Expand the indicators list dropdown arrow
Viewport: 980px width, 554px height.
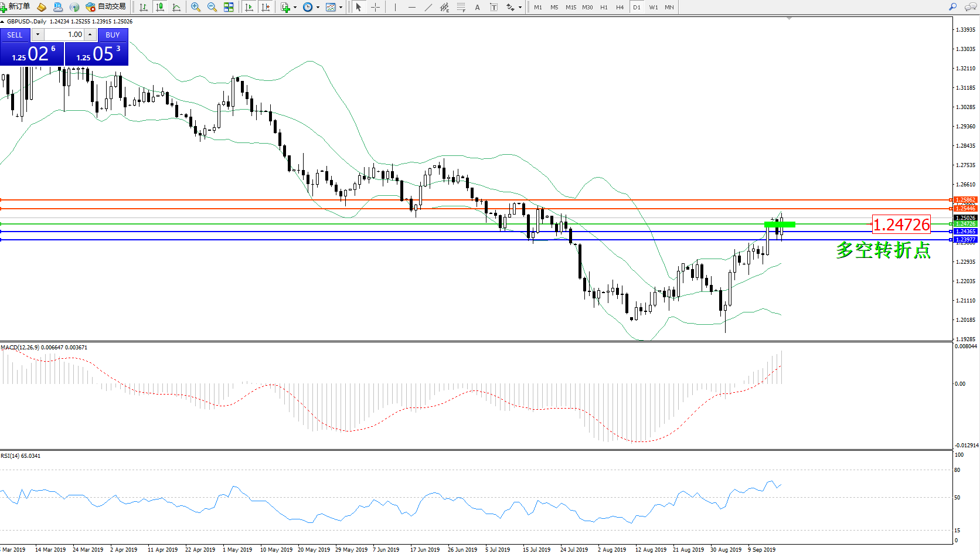tap(295, 8)
